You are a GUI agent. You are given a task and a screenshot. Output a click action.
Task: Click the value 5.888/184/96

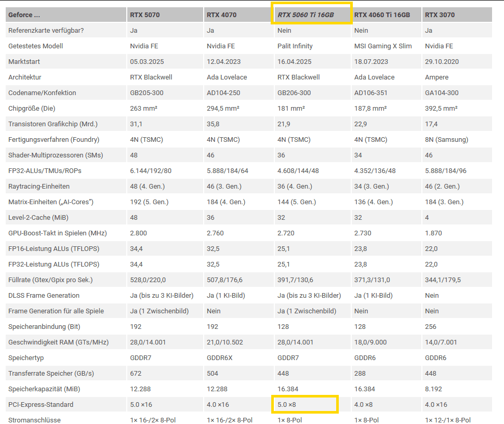coord(445,171)
